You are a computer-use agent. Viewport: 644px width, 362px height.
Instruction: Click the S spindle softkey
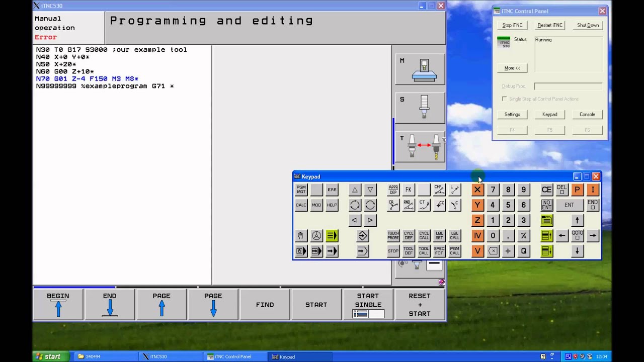[x=420, y=108]
